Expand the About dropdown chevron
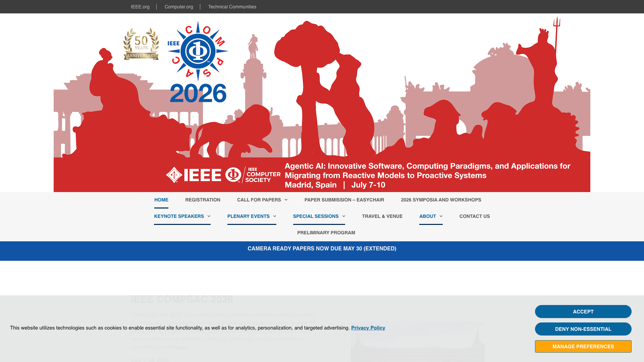 coord(441,216)
